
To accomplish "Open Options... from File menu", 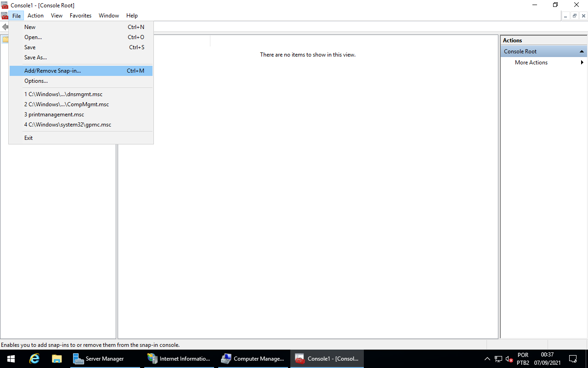I will tap(36, 81).
